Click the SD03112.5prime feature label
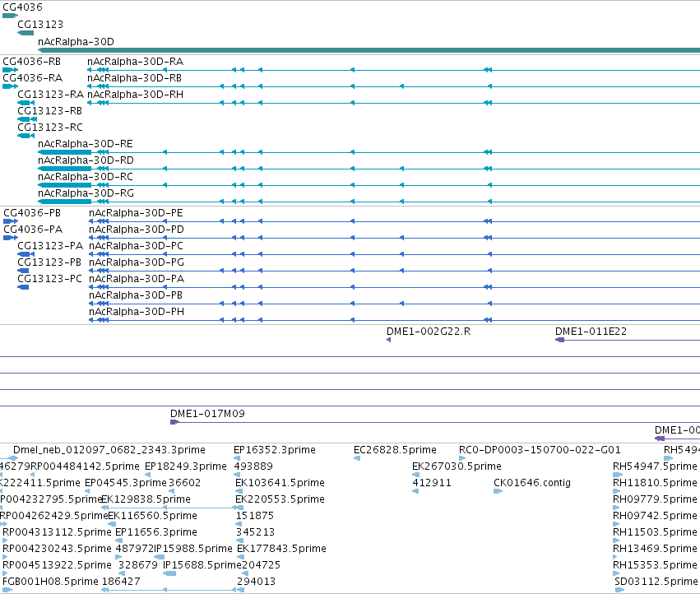The height and width of the screenshot is (594, 700). [656, 582]
